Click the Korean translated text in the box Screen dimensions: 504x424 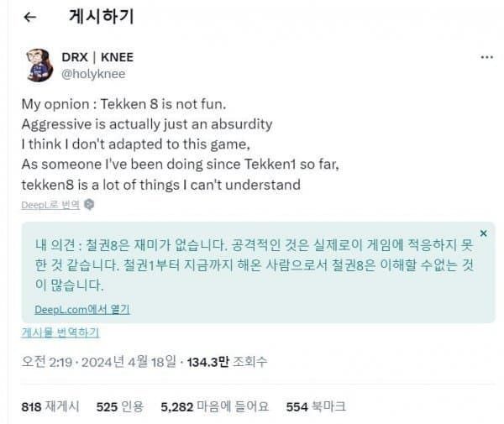[252, 264]
